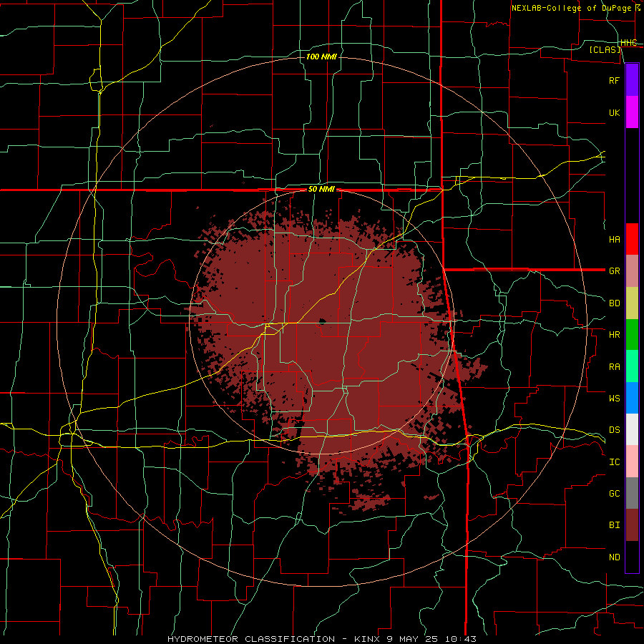Click the DS legend label
Screen dimensions: 644x644
click(614, 430)
